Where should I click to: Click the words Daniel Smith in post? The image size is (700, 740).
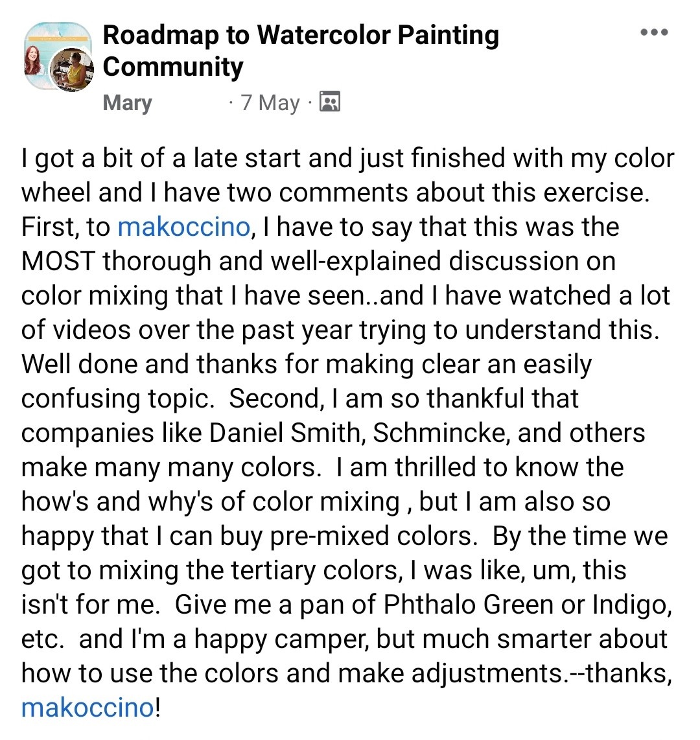click(285, 433)
